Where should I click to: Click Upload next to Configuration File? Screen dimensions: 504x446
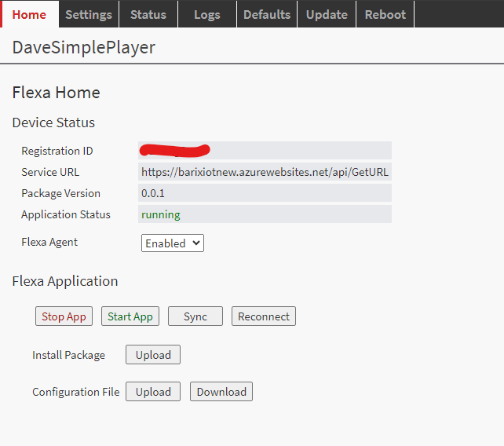[x=153, y=392]
